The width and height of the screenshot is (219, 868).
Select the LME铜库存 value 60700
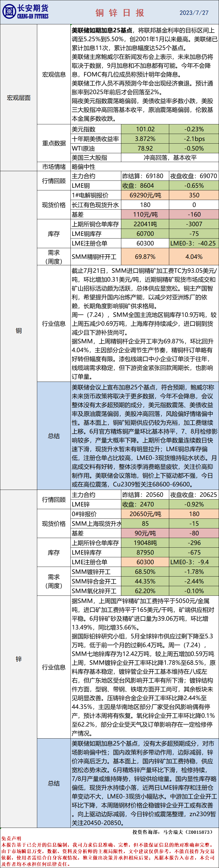145,233
